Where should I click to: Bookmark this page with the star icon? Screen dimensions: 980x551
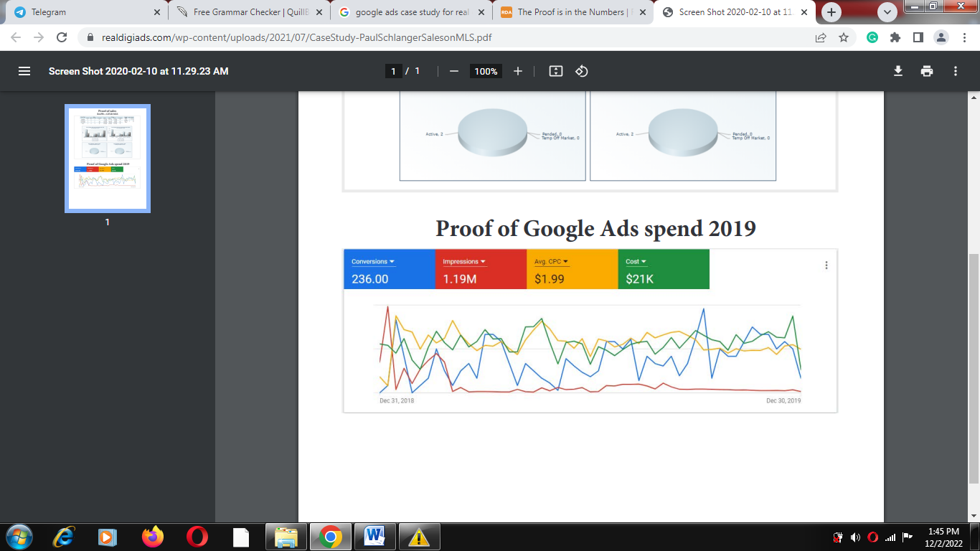tap(844, 37)
